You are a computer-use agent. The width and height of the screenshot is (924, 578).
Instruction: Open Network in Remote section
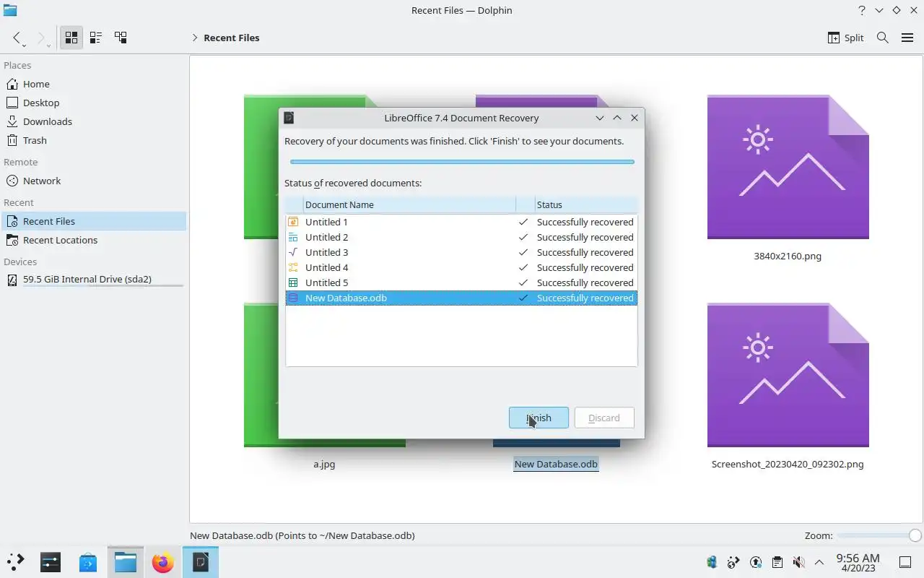[94, 181]
